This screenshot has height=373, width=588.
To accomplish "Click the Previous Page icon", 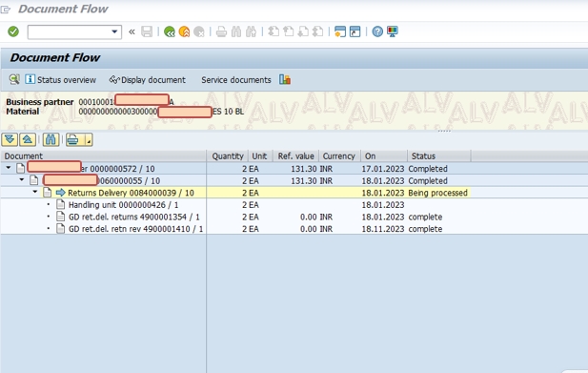I will point(289,31).
